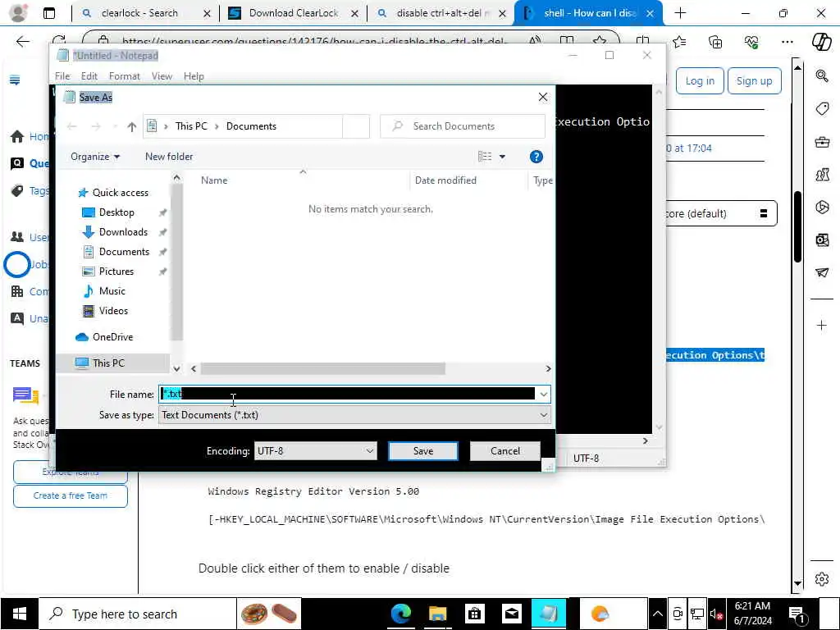Click the Save button
Viewport: 840px width, 630px height.
422,451
